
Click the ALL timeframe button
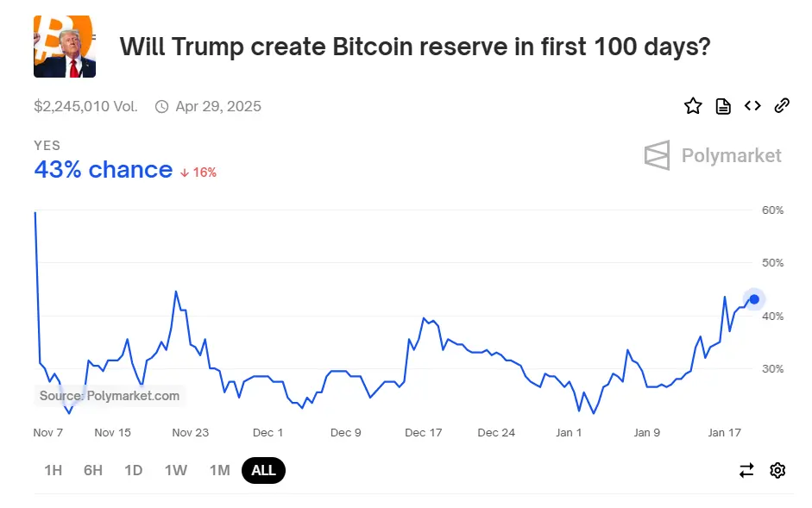point(263,470)
